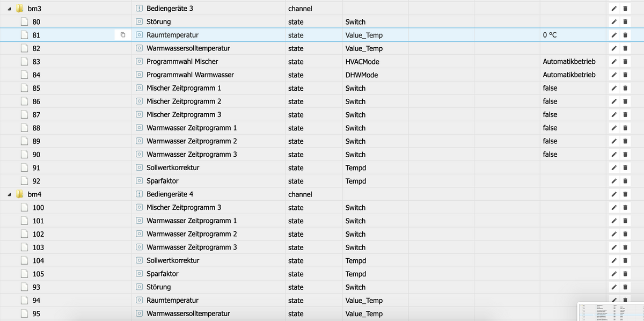The height and width of the screenshot is (321, 644).
Task: Delete object 92 Sparfaktor
Action: (625, 181)
